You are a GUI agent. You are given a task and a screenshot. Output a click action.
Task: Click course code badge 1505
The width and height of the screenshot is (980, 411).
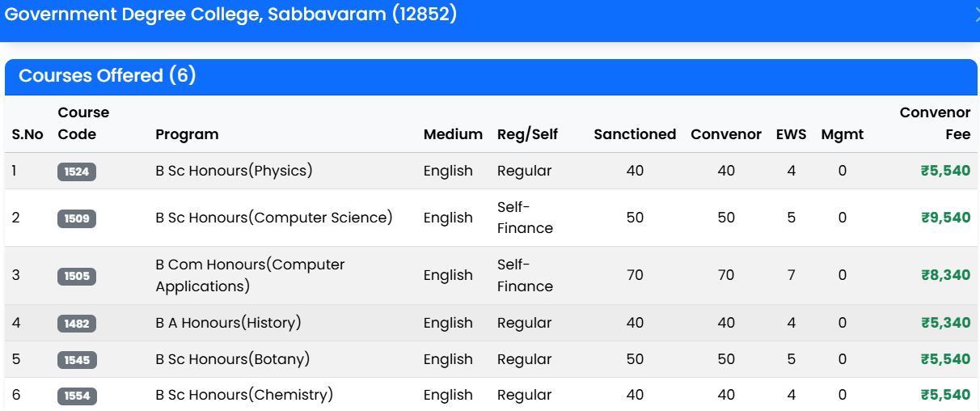(77, 276)
